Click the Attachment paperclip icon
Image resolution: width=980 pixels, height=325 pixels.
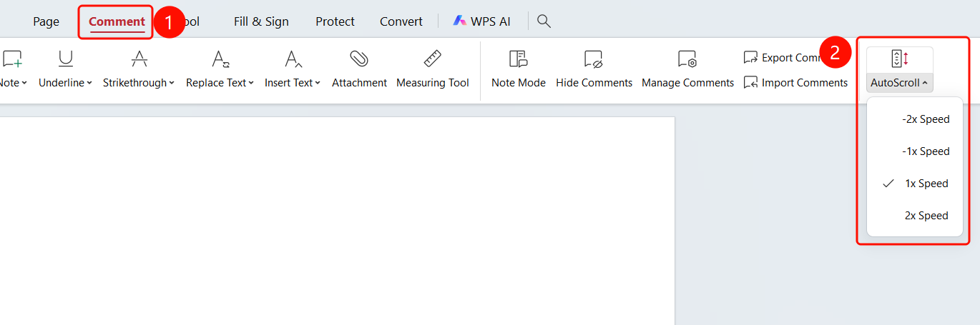tap(359, 59)
